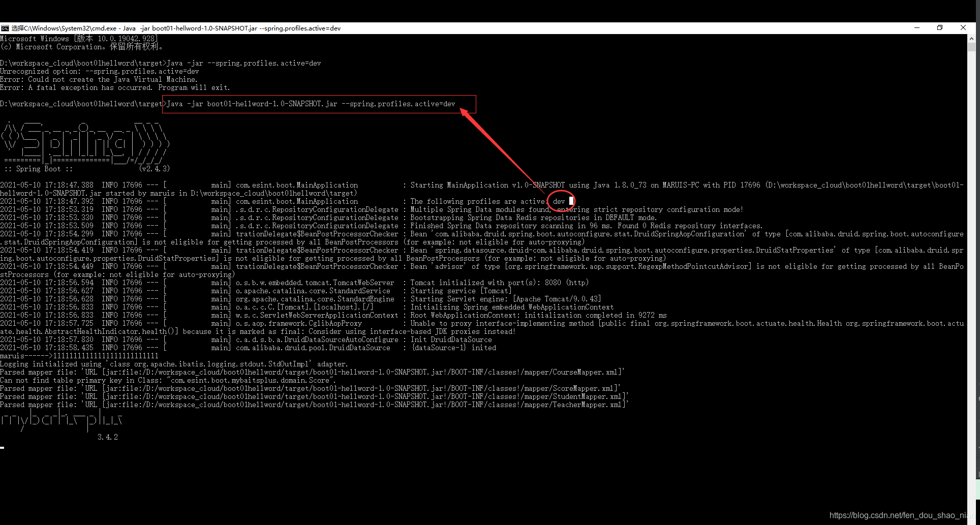Click 'Can not find table primary key' line
Viewport: 980px width, 525px height.
point(168,381)
